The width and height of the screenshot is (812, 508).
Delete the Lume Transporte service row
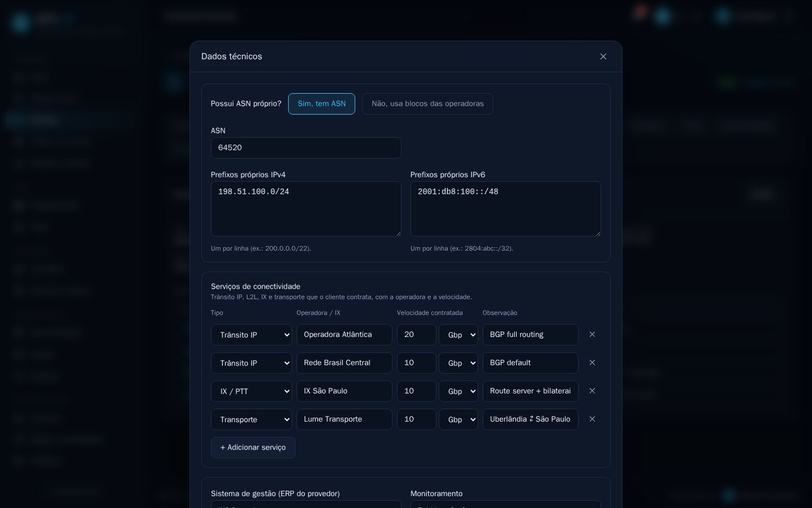tap(592, 419)
